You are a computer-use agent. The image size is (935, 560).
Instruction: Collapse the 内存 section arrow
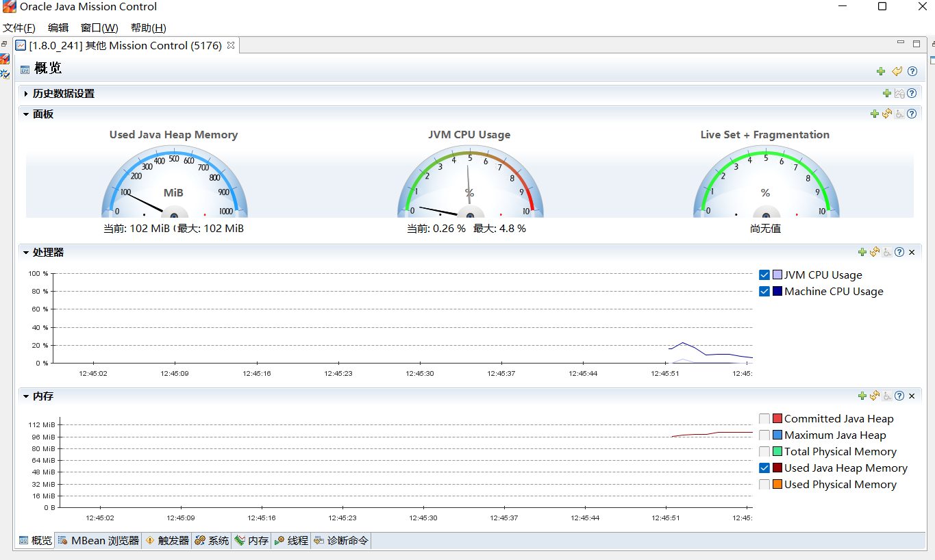pos(26,396)
